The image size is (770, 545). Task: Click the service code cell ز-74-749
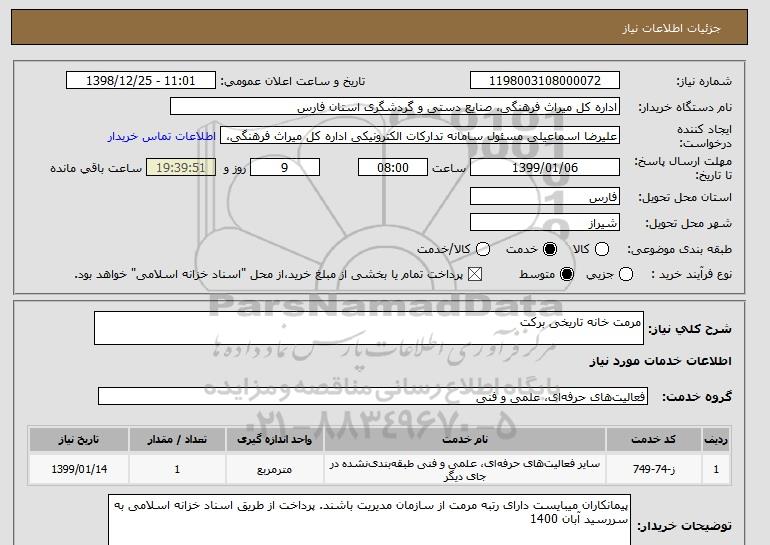(x=654, y=469)
